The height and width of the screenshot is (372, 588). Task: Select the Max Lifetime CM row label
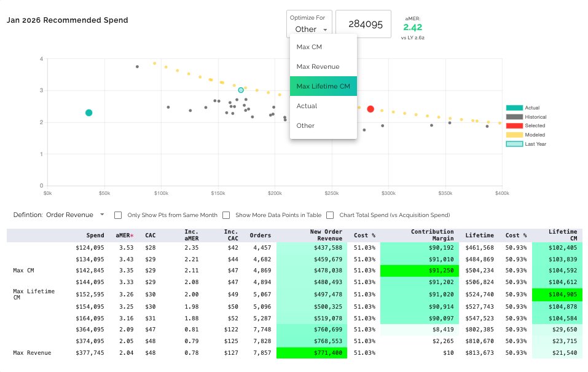[34, 295]
